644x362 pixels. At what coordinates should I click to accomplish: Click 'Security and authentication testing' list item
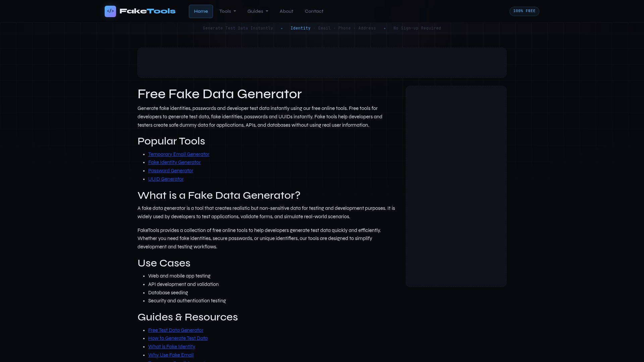[x=187, y=301]
